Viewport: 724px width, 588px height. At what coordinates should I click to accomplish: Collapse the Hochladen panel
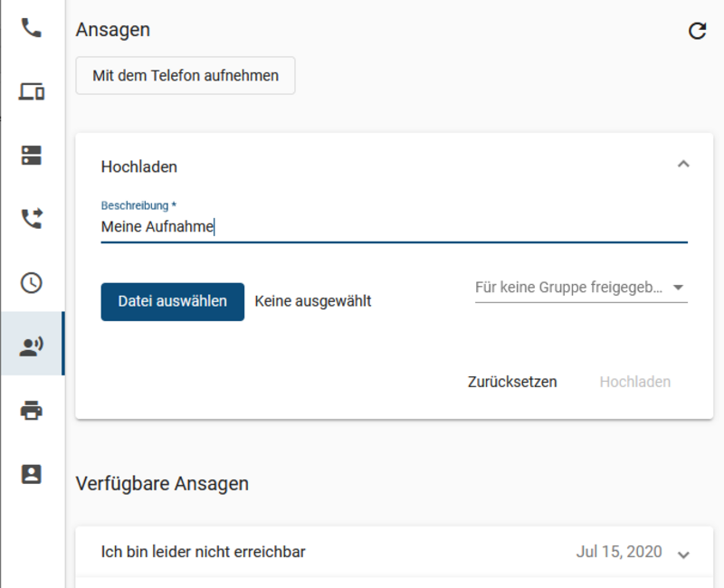tap(683, 165)
